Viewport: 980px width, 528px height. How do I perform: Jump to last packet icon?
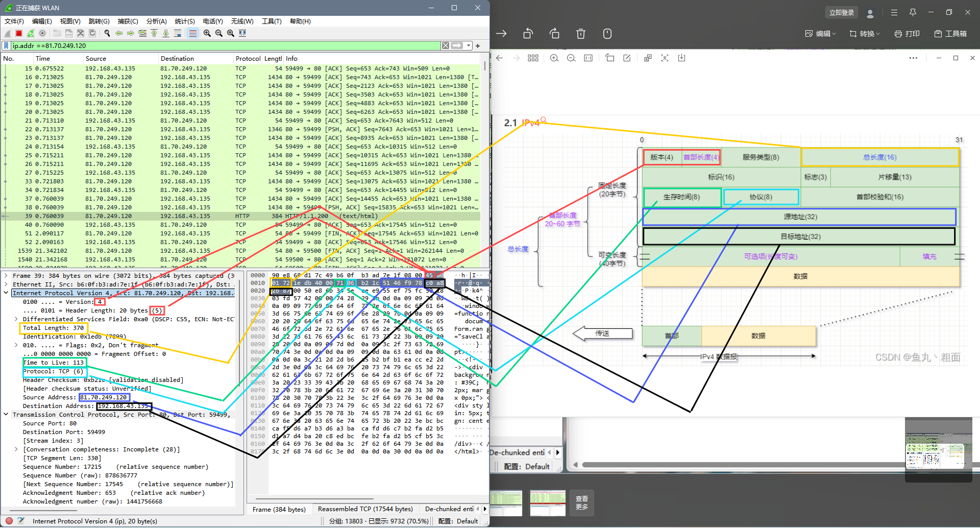click(166, 33)
